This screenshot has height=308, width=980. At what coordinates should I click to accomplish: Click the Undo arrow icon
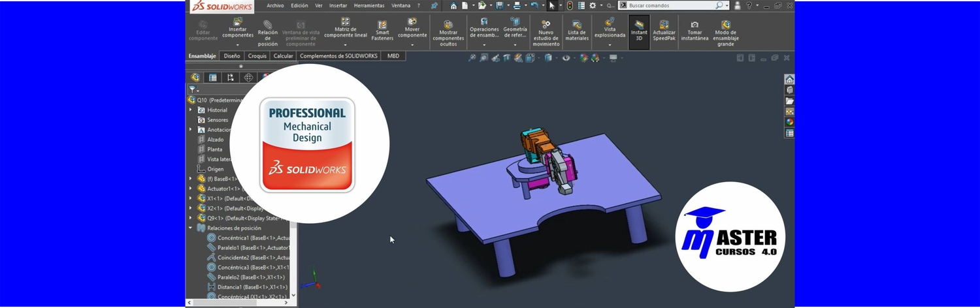click(x=534, y=5)
